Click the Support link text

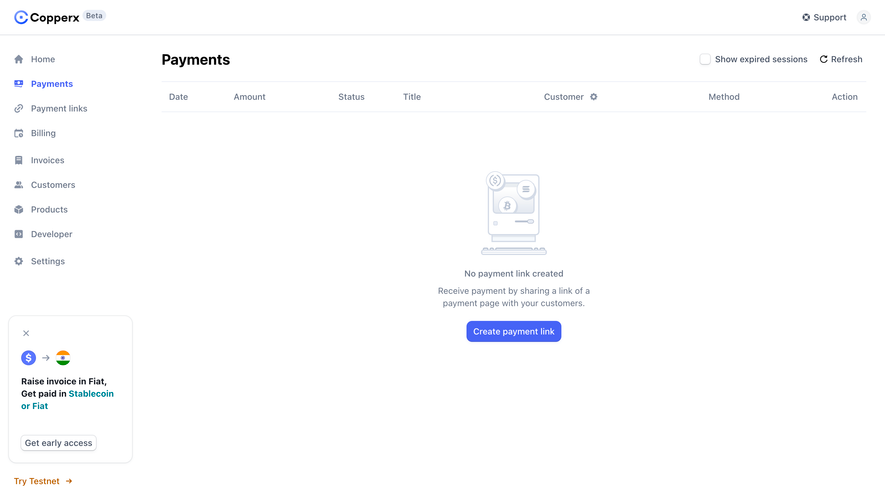pos(830,18)
